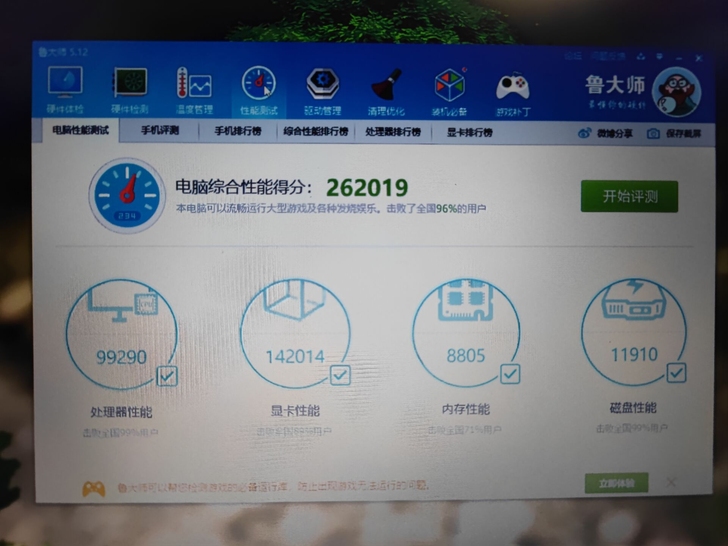Click disk score 11910
This screenshot has width=728, height=546.
[x=634, y=355]
